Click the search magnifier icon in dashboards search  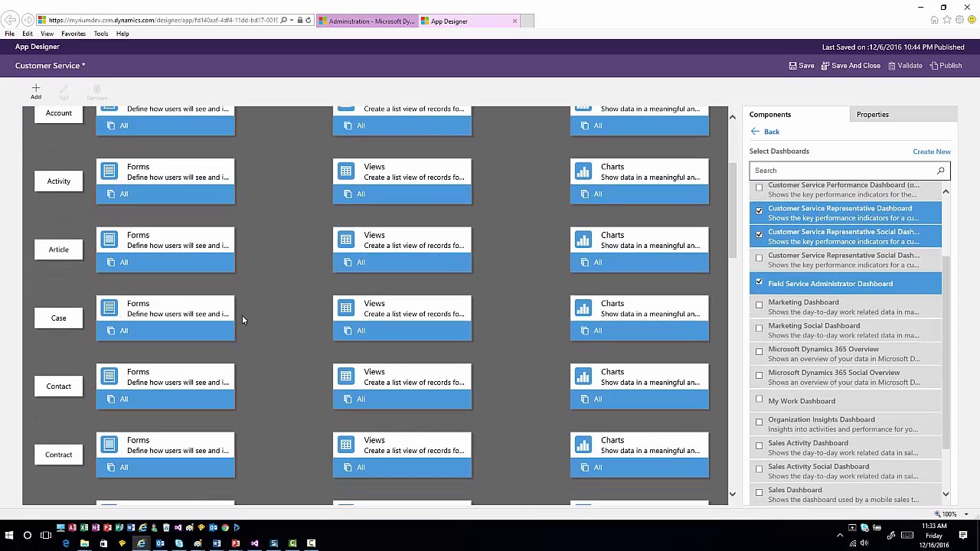point(941,171)
